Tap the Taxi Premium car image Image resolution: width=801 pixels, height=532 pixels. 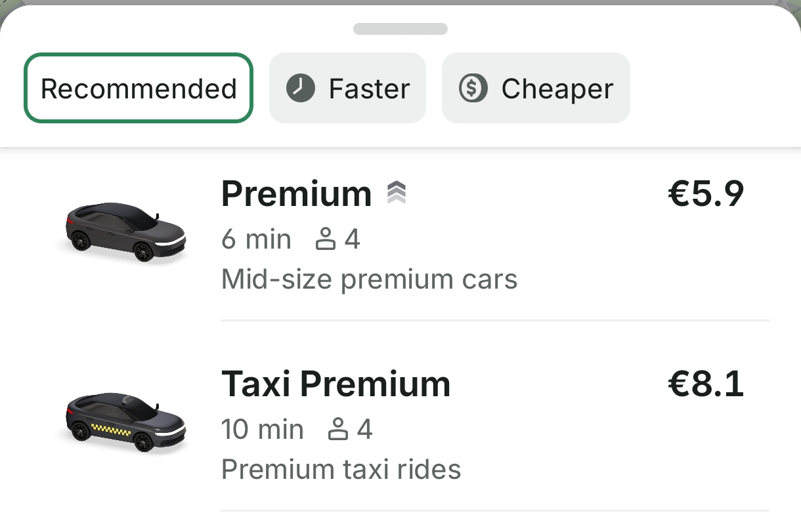pyautogui.click(x=126, y=422)
